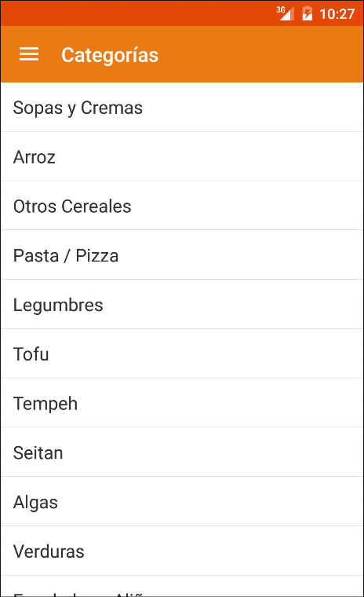Choose the Tempeh category
Image resolution: width=364 pixels, height=597 pixels.
point(182,403)
